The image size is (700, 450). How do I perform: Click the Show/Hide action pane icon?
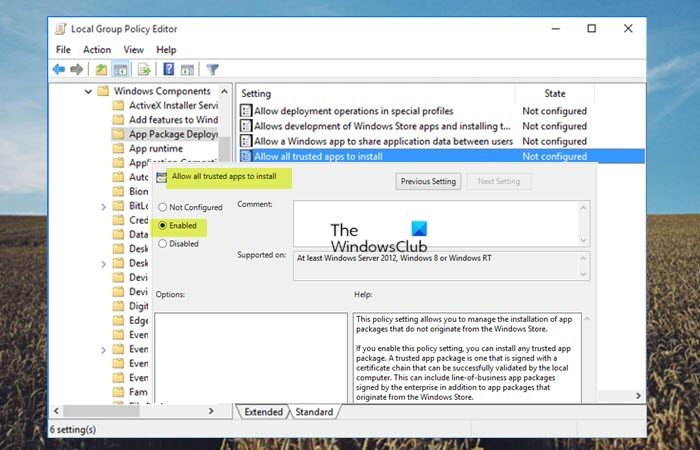coord(187,69)
